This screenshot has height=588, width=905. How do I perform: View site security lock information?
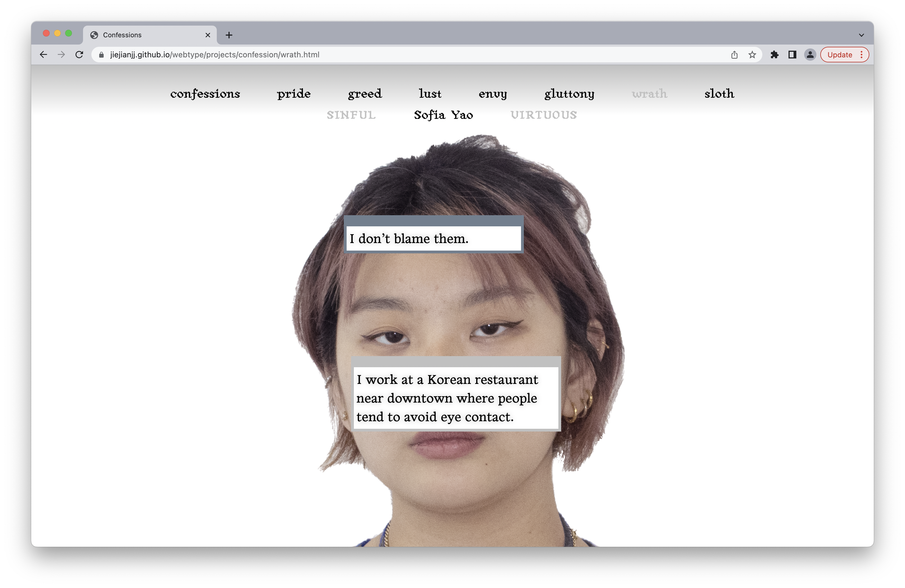tap(101, 55)
